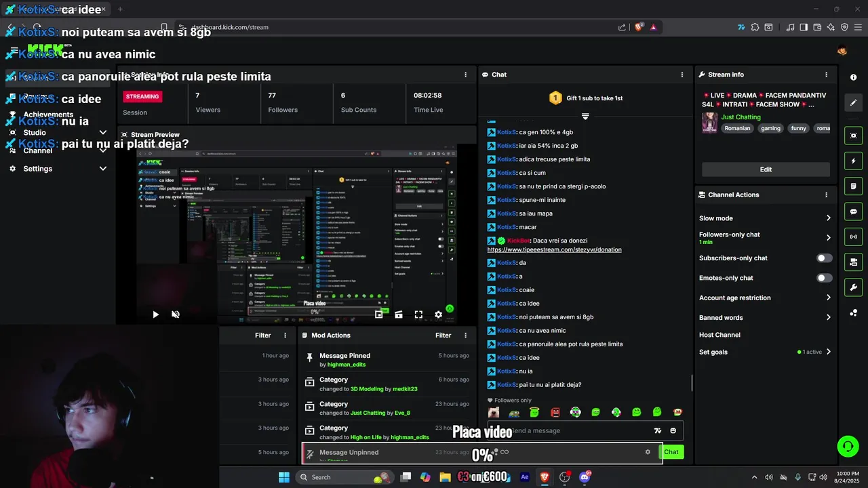This screenshot has height=488, width=868.
Task: Open Chat panel three-dot menu
Action: point(682,75)
